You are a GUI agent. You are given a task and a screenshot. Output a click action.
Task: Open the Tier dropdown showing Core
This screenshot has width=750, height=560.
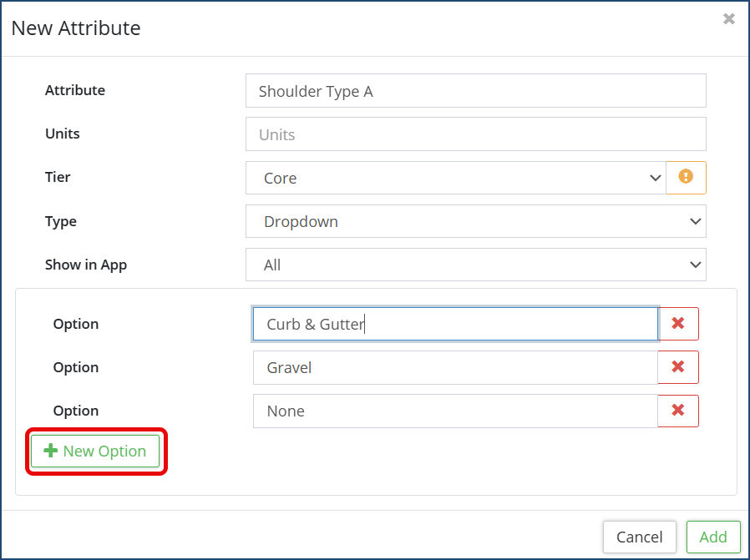[x=456, y=178]
